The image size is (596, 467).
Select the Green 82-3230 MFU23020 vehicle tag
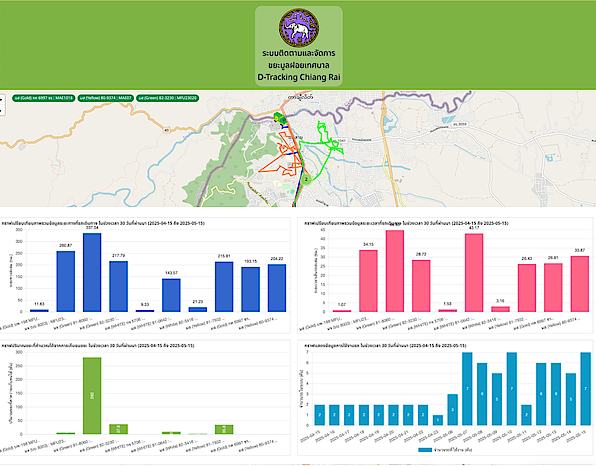[168, 98]
